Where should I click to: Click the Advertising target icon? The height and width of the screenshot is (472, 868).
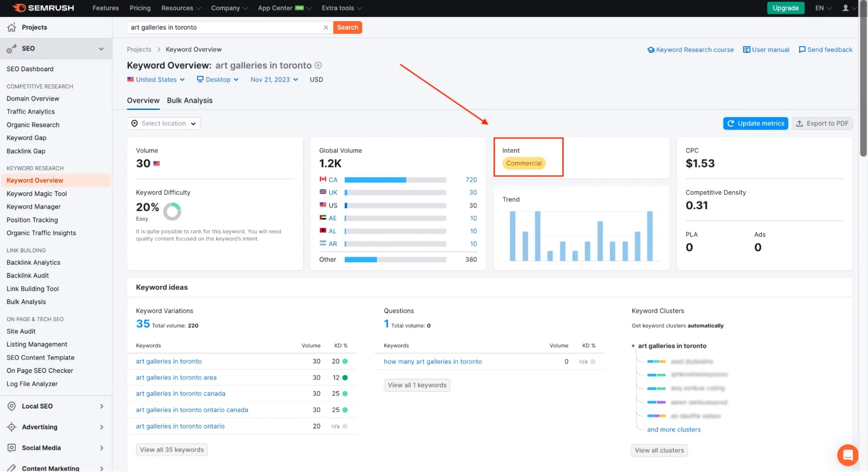tap(12, 427)
